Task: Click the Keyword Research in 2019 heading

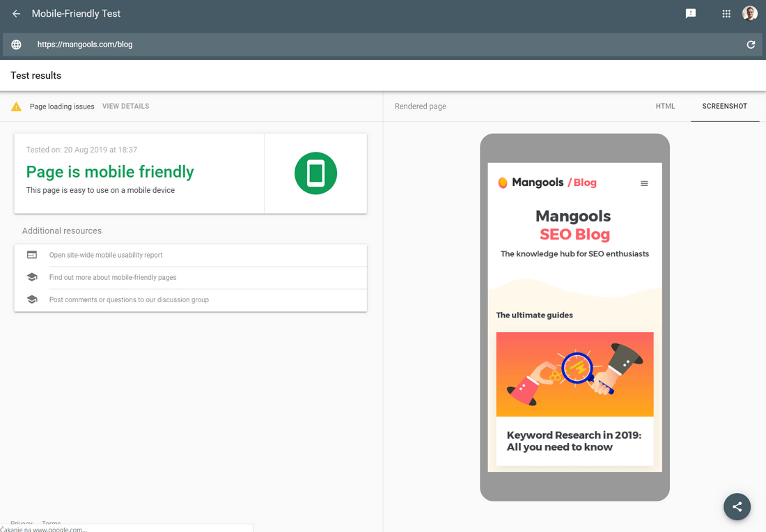Action: pyautogui.click(x=574, y=441)
